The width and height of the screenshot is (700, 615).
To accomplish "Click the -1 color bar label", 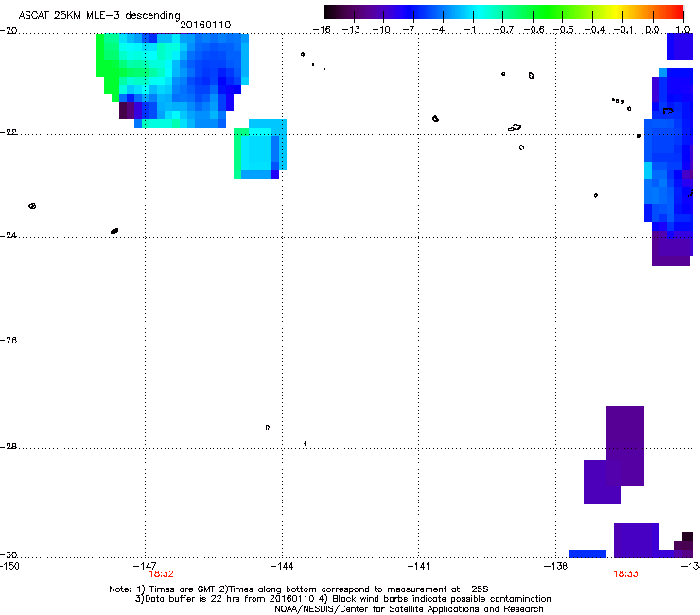I will pos(471,30).
